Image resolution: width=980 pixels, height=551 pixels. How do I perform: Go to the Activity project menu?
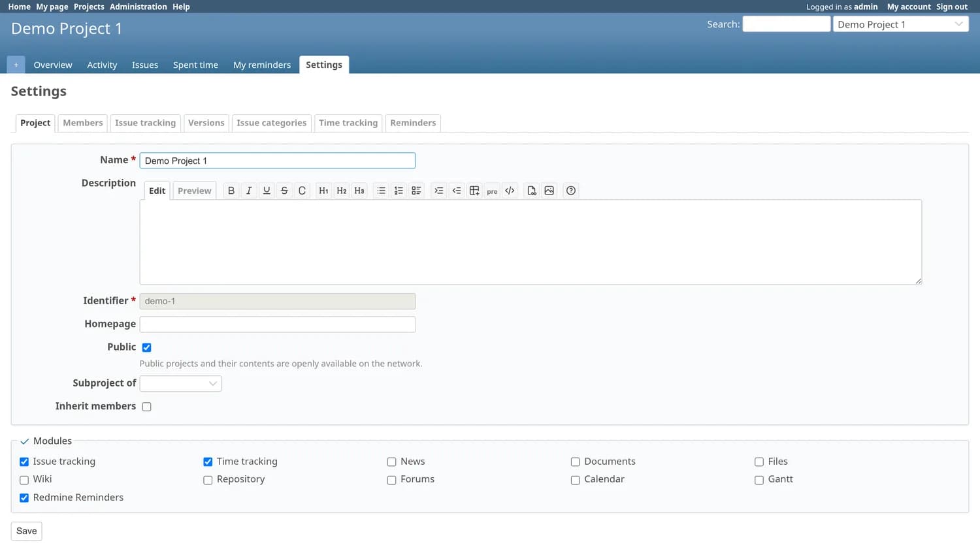tap(102, 65)
